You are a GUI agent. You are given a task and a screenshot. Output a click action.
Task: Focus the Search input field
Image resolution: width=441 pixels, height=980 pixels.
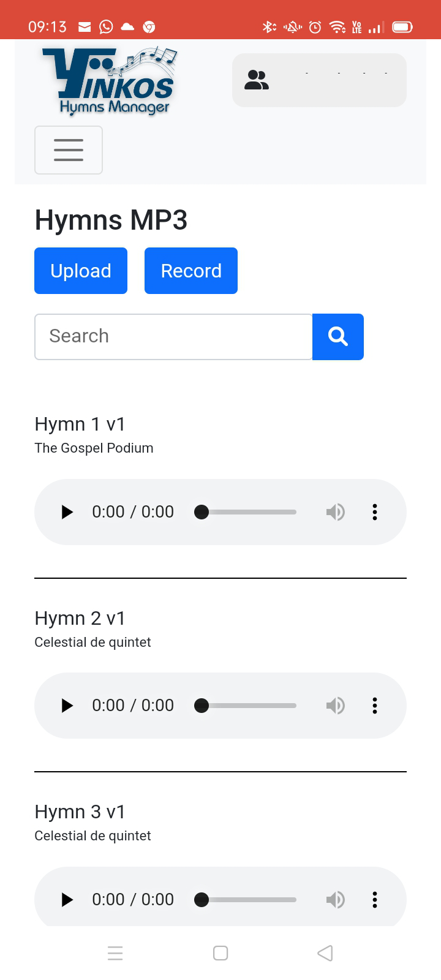click(x=173, y=337)
